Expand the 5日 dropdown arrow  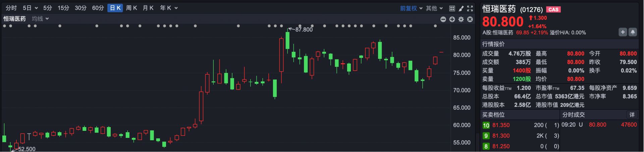[36, 8]
